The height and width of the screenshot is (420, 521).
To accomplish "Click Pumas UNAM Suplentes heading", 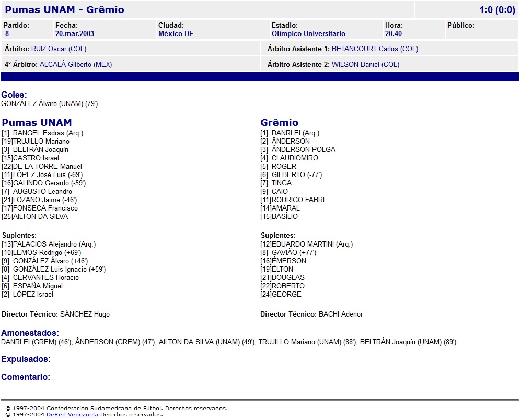I will point(19,235).
